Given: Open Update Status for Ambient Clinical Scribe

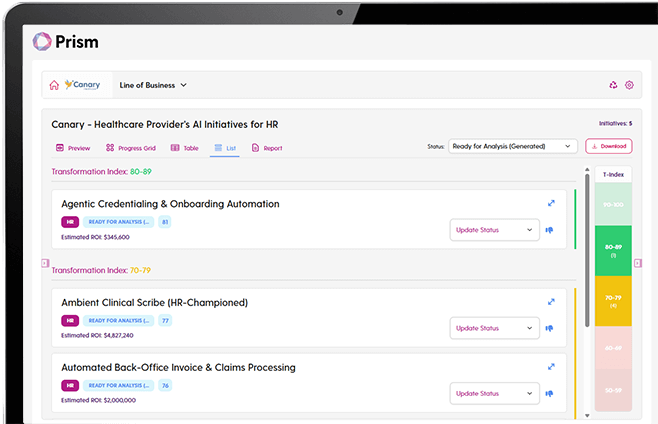Looking at the screenshot, I should [x=495, y=328].
